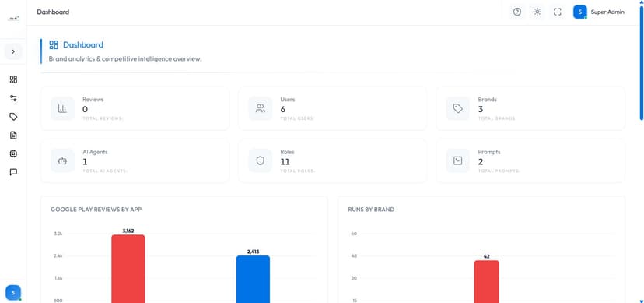644x303 pixels.
Task: Click the Roles count 11
Action: 285,161
